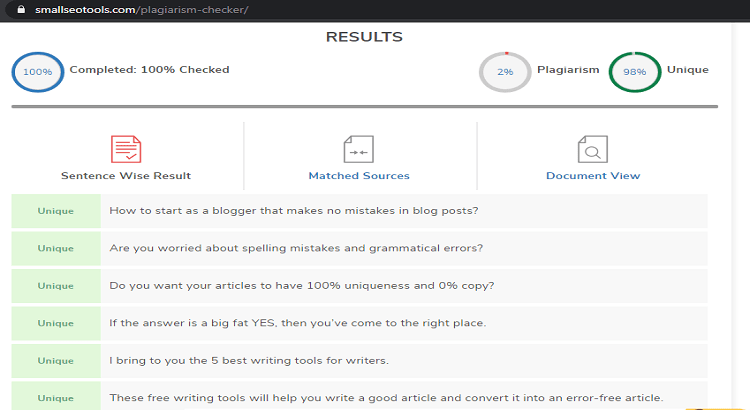Click the 100% completed blue circle
The height and width of the screenshot is (410, 750).
coord(38,72)
